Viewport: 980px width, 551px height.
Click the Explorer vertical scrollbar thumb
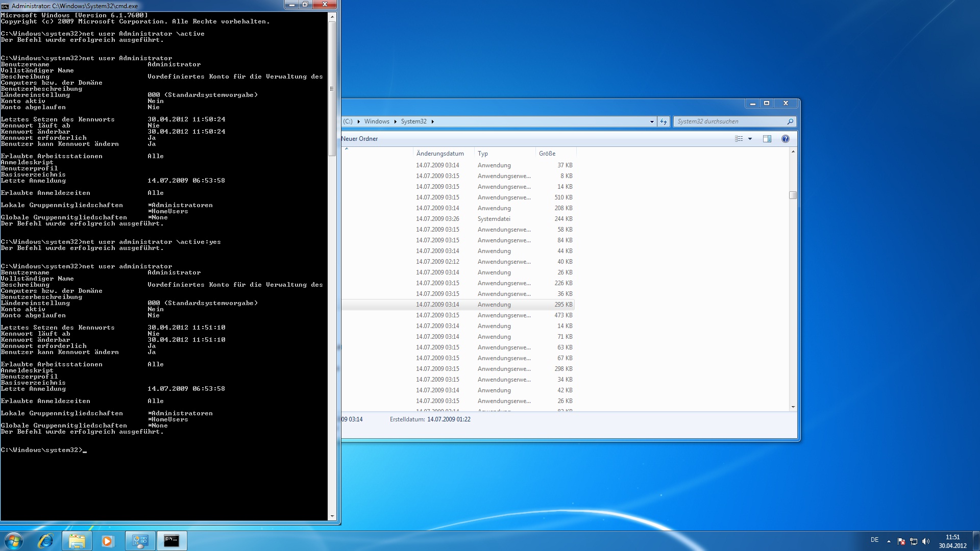(x=793, y=195)
